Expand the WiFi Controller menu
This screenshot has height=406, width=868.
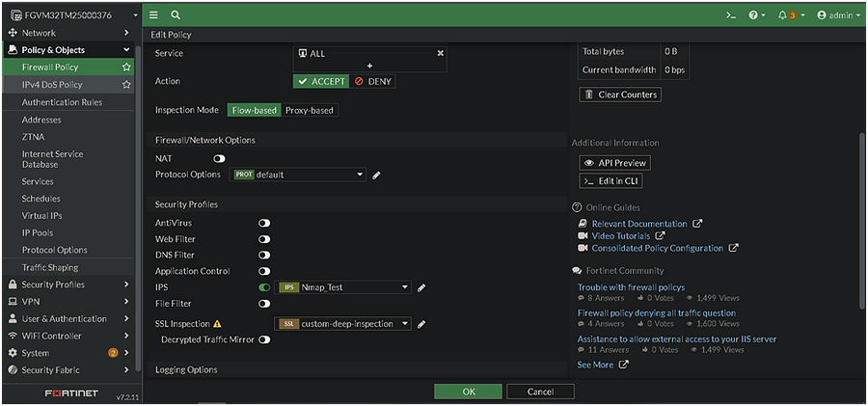tap(69, 337)
